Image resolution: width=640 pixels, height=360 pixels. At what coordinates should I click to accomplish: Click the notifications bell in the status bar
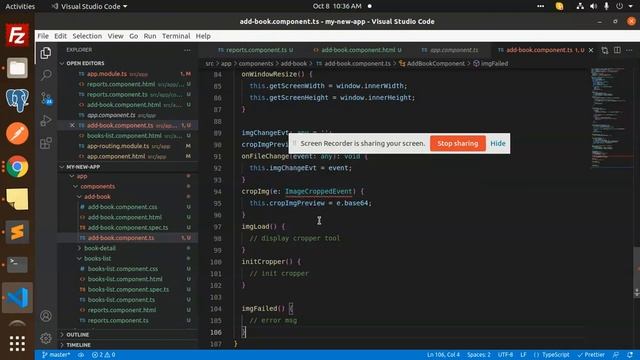pos(630,355)
